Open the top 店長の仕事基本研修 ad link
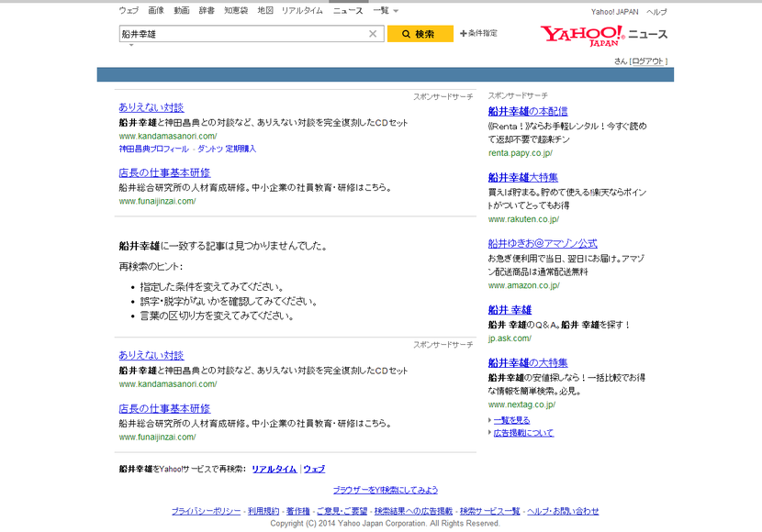Viewport: 762px width, 532px height. (164, 172)
